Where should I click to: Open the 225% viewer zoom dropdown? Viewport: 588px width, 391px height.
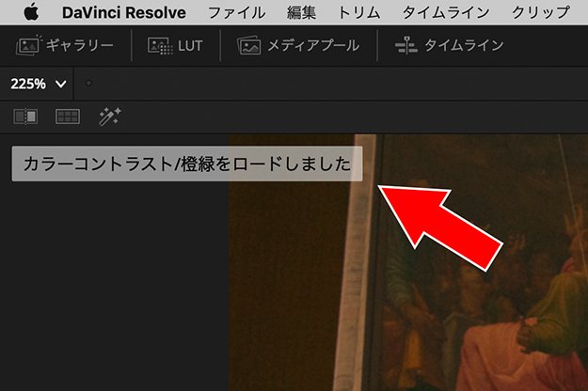click(x=39, y=84)
